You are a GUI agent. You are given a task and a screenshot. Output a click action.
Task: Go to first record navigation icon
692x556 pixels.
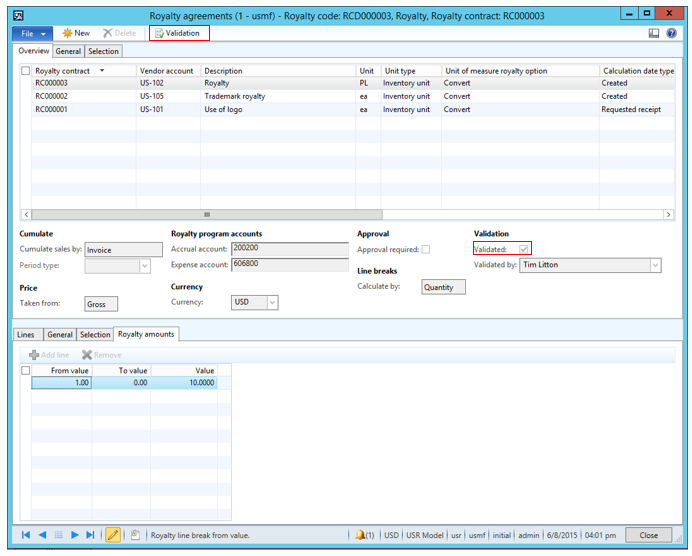[25, 535]
